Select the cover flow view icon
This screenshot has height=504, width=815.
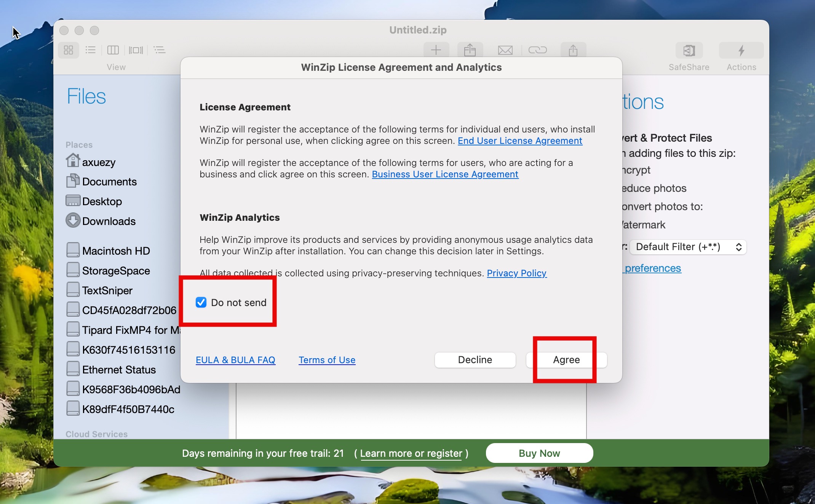pyautogui.click(x=136, y=50)
